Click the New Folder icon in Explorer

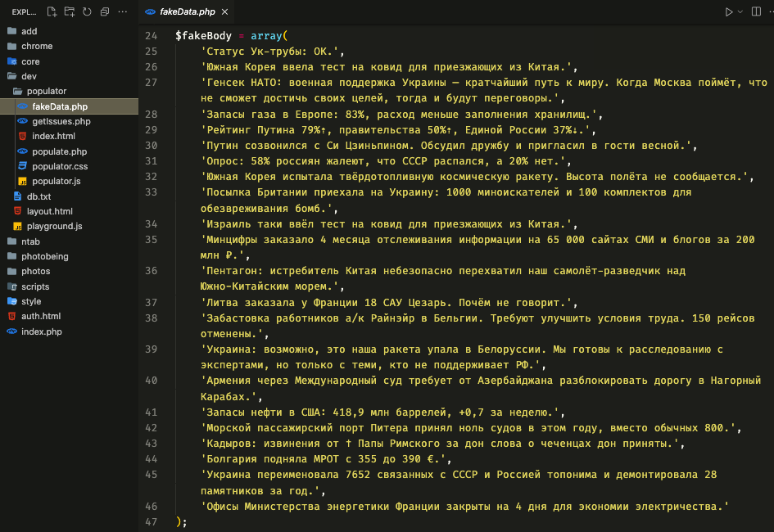(70, 11)
